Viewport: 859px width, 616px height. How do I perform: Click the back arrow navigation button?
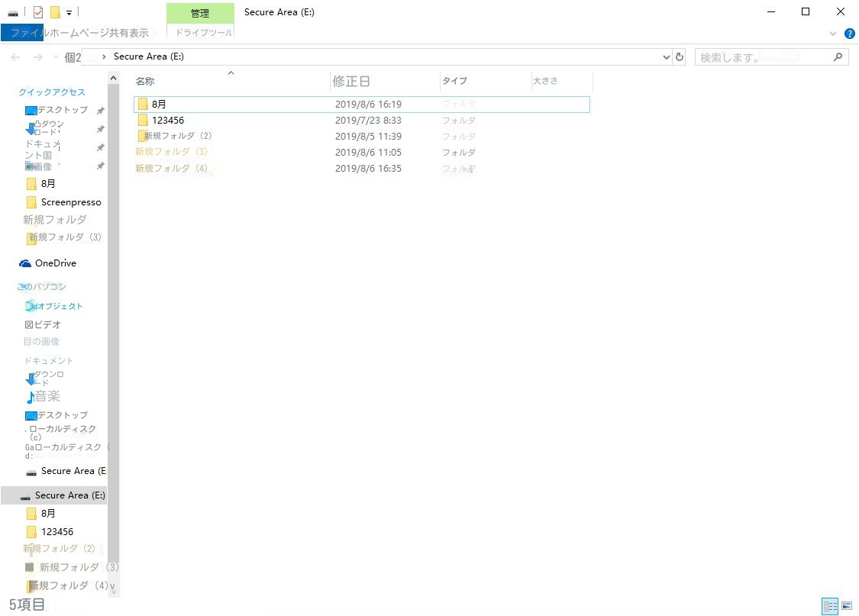click(x=15, y=57)
